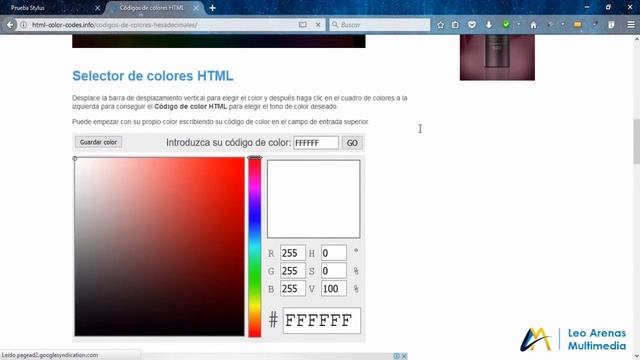Click the vertical hue slider bar
The height and width of the screenshot is (360, 640).
[255, 247]
